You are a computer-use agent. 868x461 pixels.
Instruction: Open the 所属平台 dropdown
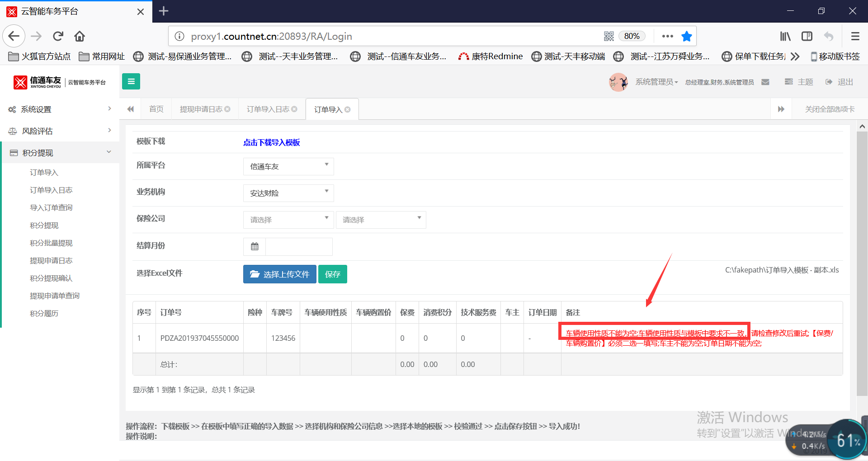[288, 166]
